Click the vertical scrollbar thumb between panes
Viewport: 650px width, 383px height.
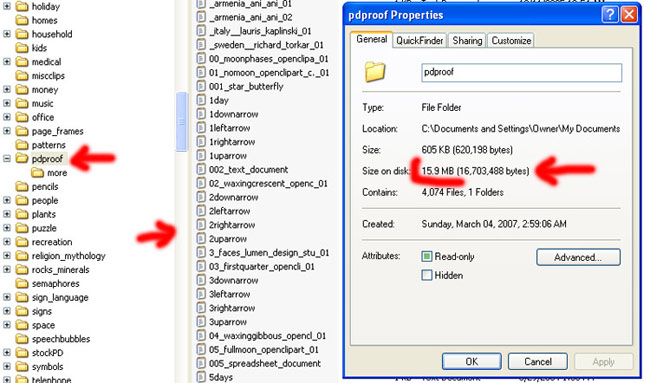click(x=181, y=121)
